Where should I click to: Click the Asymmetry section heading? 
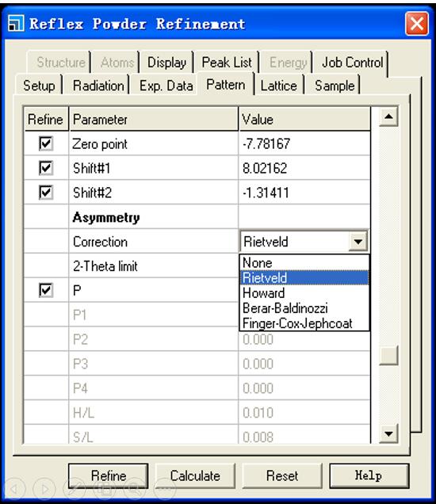(106, 217)
